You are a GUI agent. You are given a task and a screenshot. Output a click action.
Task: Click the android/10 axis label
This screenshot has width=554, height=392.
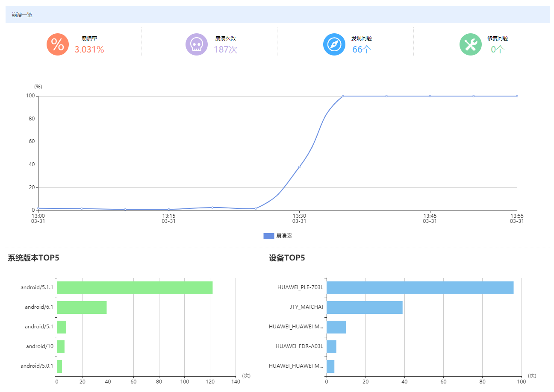point(40,346)
